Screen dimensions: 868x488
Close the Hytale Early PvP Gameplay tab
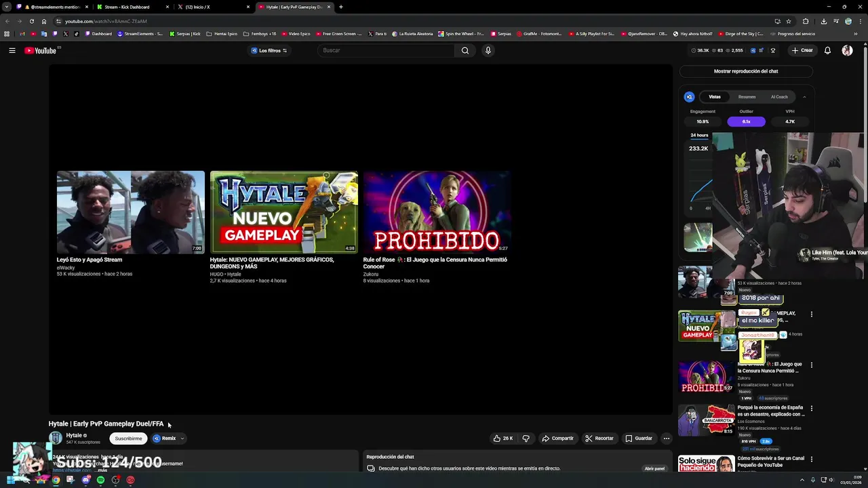(x=329, y=7)
